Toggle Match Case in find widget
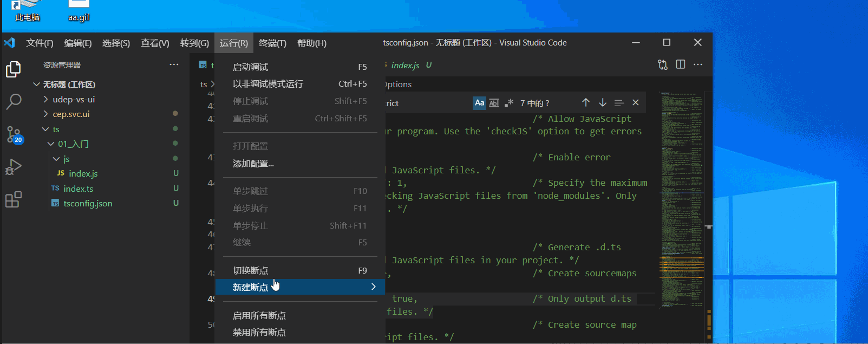This screenshot has width=868, height=344. tap(479, 103)
